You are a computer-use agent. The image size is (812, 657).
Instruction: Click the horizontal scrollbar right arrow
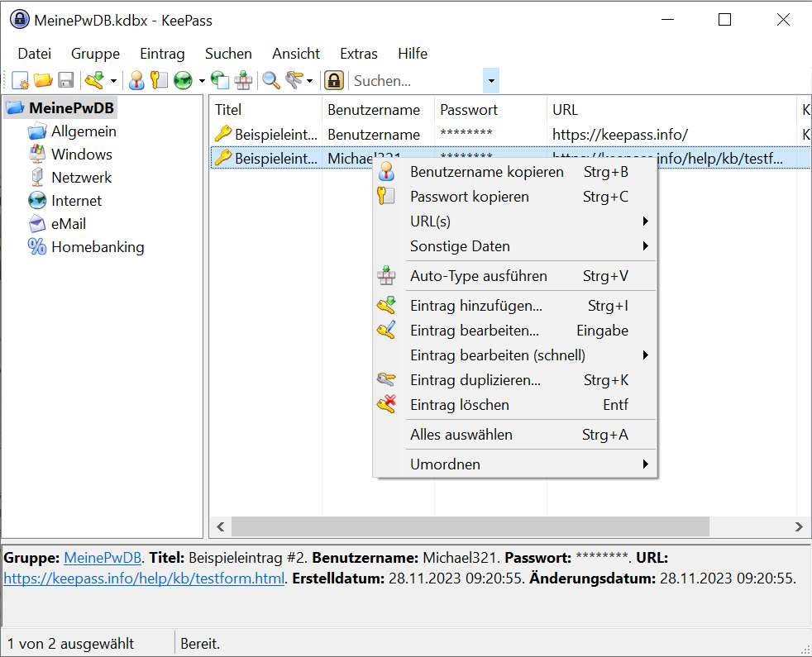click(799, 527)
